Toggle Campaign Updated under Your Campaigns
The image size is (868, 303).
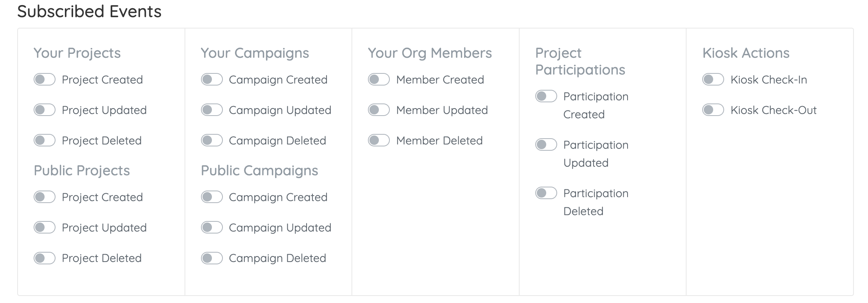(212, 110)
